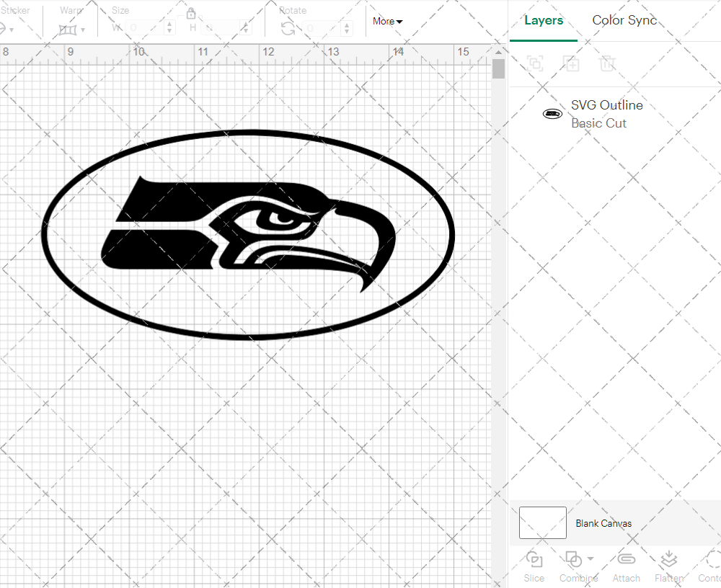Click the Duplicate layer icon
The image size is (721, 588).
point(571,63)
